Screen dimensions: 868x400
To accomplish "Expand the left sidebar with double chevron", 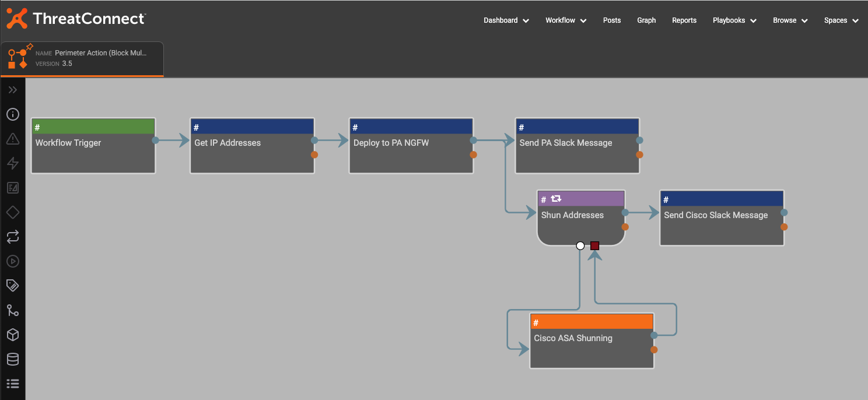I will 13,90.
